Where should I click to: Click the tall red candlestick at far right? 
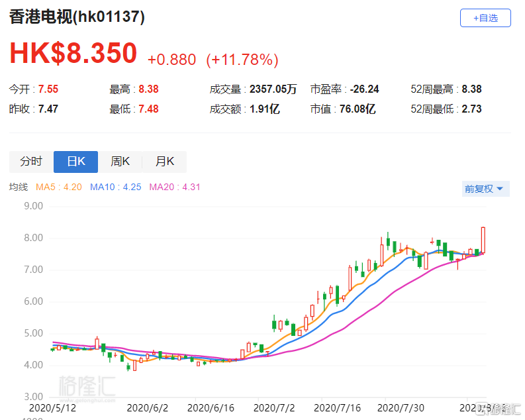(x=483, y=240)
